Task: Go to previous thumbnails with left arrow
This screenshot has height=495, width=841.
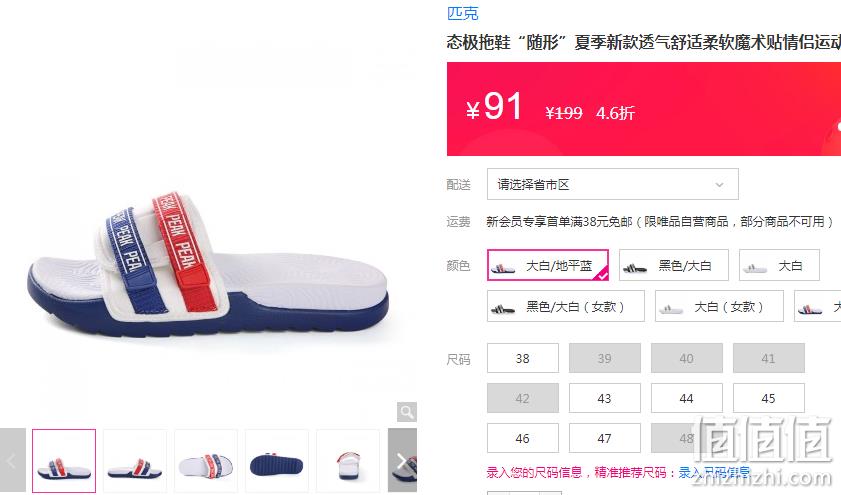Action: (12, 460)
